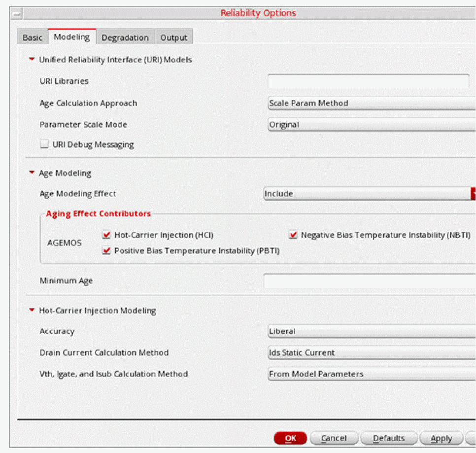476x453 pixels.
Task: Go to the Output tab
Action: (173, 37)
